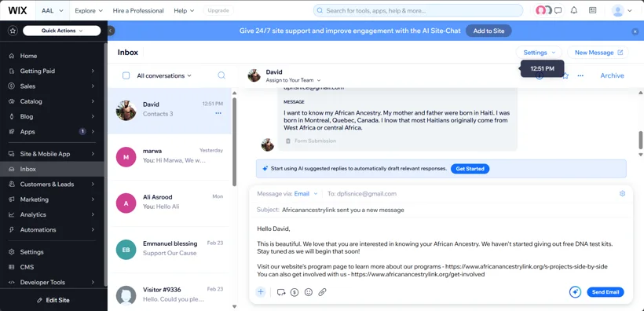Open the emoji picker
Screen dimensions: 644x311
pyautogui.click(x=309, y=292)
